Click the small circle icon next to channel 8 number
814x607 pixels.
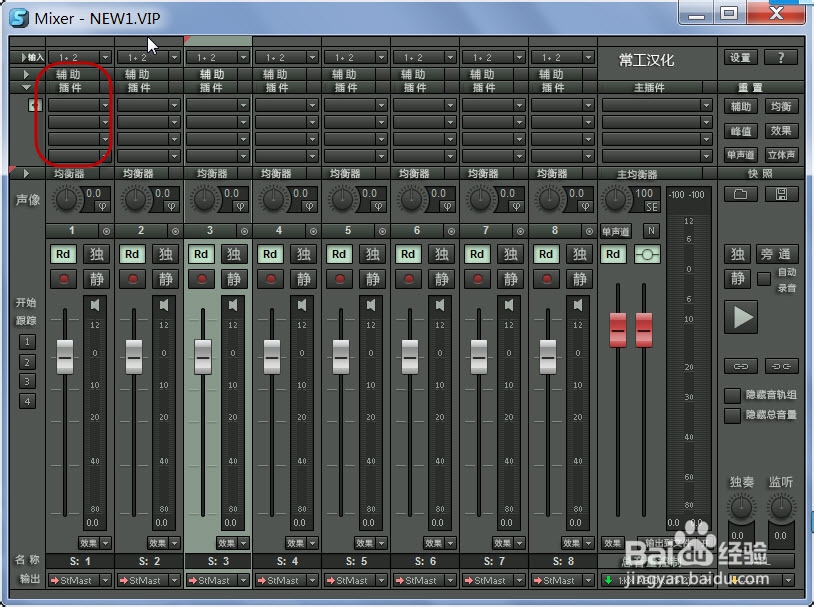[589, 231]
